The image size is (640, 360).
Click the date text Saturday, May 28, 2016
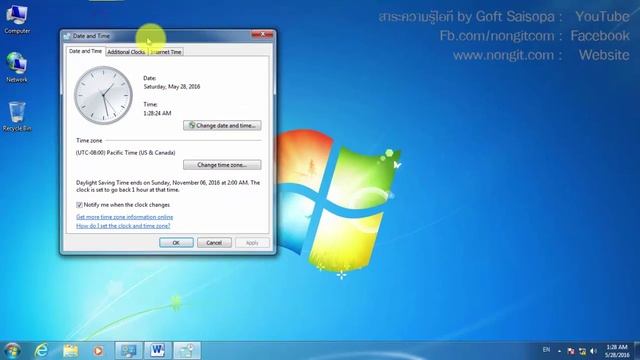coord(172,87)
